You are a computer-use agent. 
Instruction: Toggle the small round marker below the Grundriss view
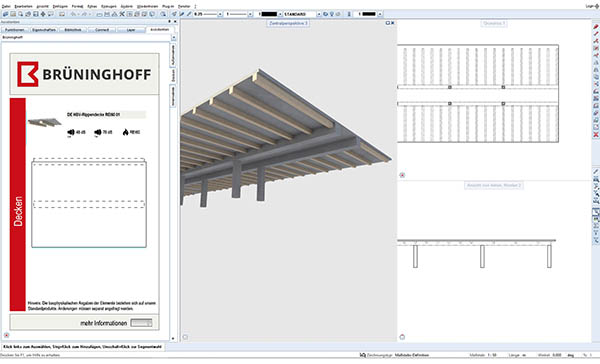(x=402, y=175)
